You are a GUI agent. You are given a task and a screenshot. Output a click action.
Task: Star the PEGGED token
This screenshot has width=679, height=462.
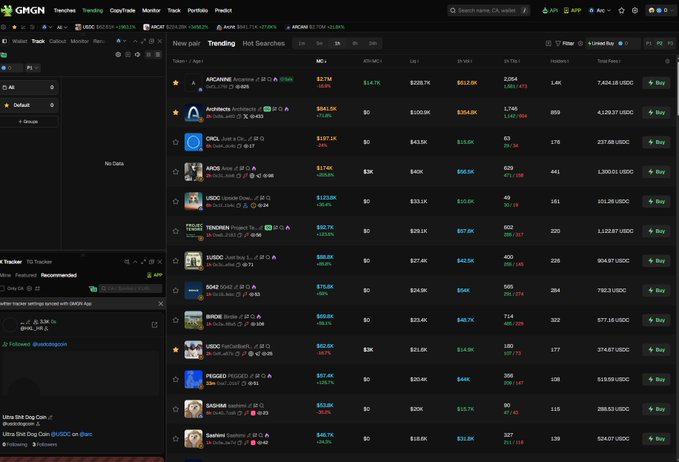tap(175, 379)
